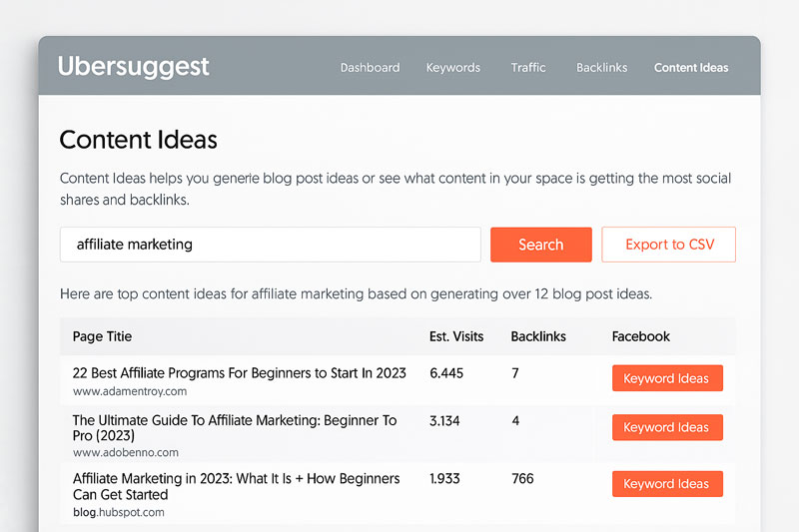Click Export to CSV
The width and height of the screenshot is (799, 532).
pyautogui.click(x=668, y=245)
